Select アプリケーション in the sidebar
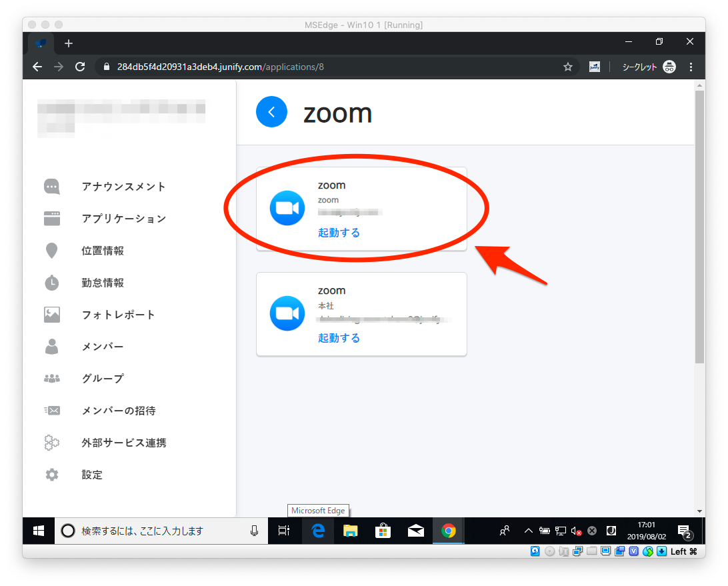Viewport: 728px width, 586px height. [123, 219]
